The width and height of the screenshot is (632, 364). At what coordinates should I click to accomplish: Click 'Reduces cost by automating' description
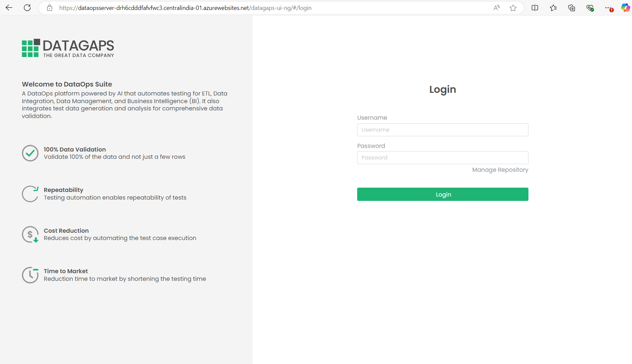tap(120, 238)
